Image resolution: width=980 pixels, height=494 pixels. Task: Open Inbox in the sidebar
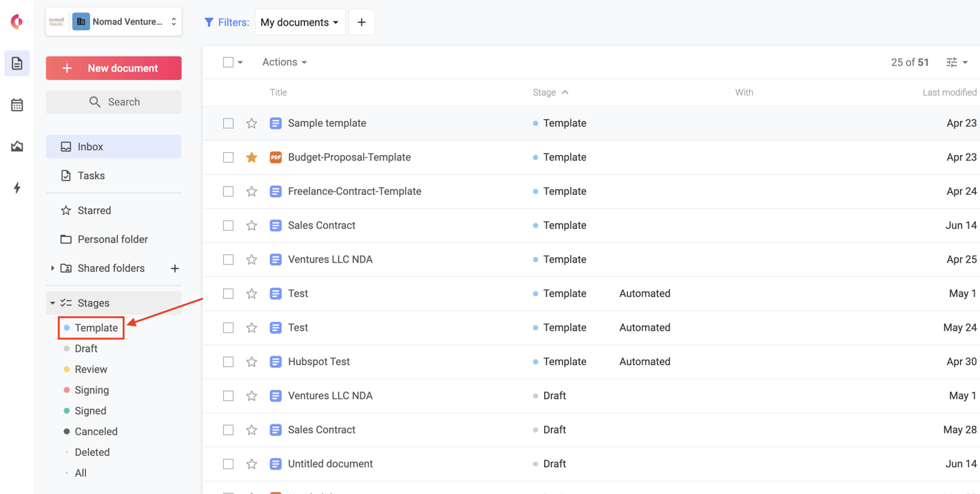tap(114, 147)
